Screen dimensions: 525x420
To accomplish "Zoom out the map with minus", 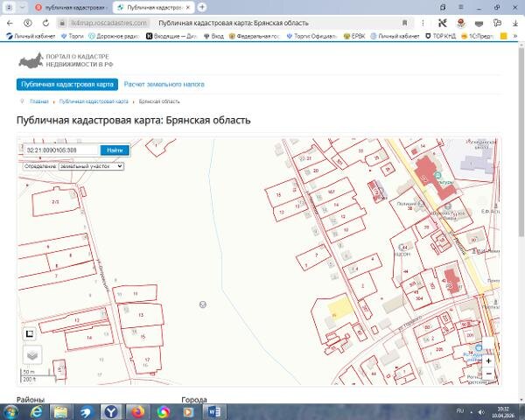I will pyautogui.click(x=488, y=374).
